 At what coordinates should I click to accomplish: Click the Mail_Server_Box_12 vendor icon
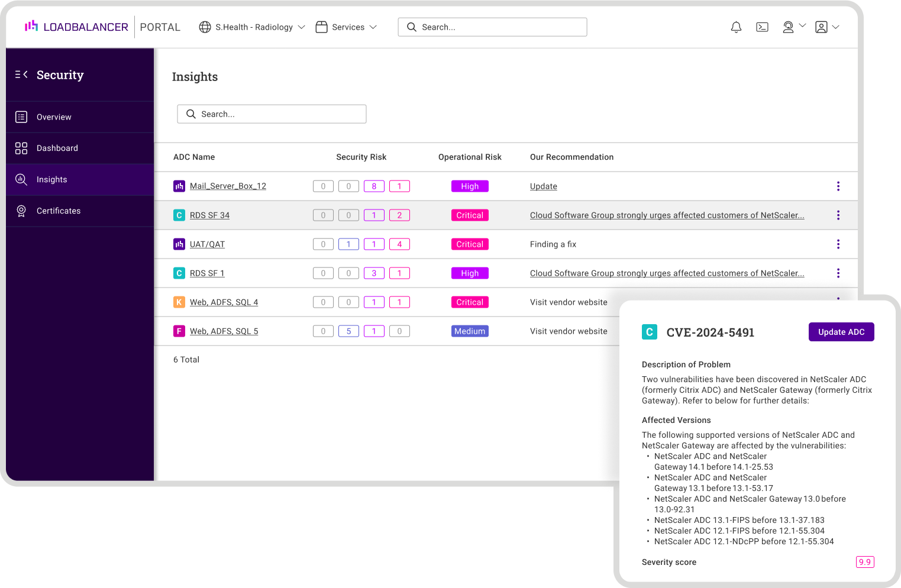[x=179, y=186]
